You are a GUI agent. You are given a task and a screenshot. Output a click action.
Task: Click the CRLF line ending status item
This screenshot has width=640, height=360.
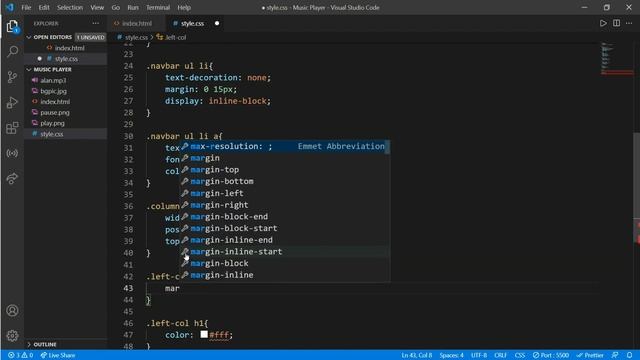(x=500, y=355)
